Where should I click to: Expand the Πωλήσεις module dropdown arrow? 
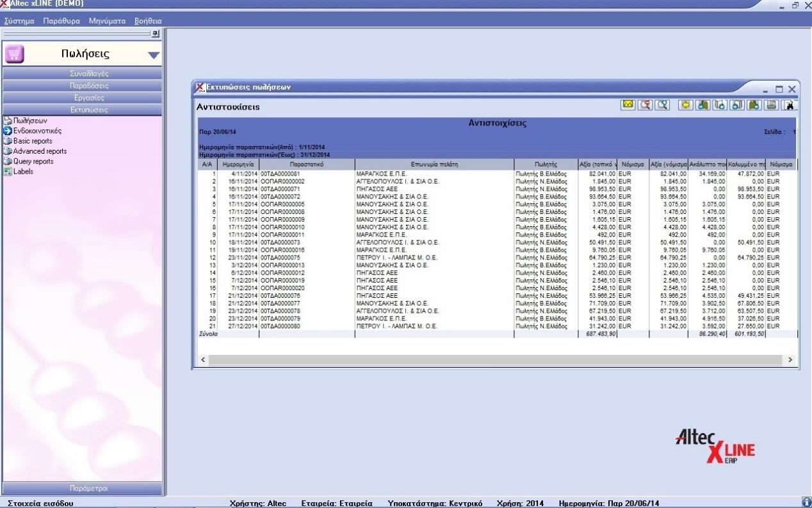153,55
